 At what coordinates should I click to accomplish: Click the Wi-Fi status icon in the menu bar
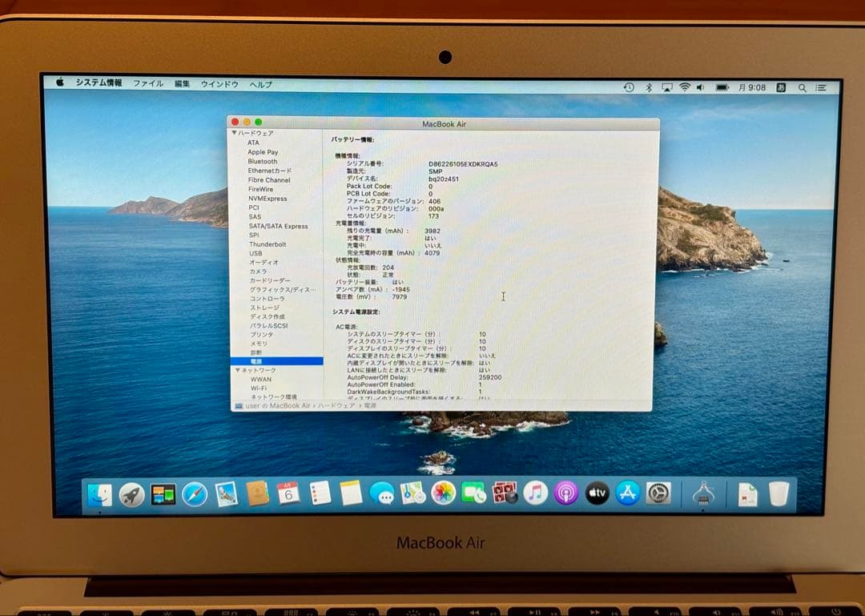tap(684, 87)
